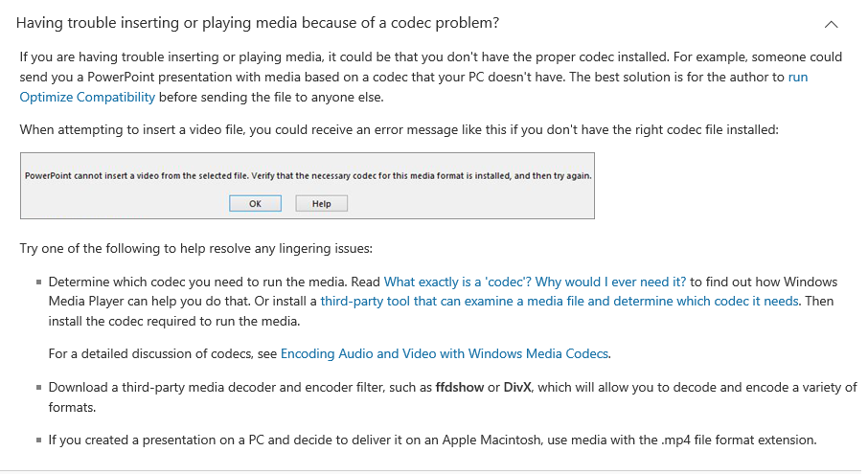This screenshot has height=474, width=868.
Task: Open the 'run' link ending the first paragraph line
Action: [x=798, y=77]
